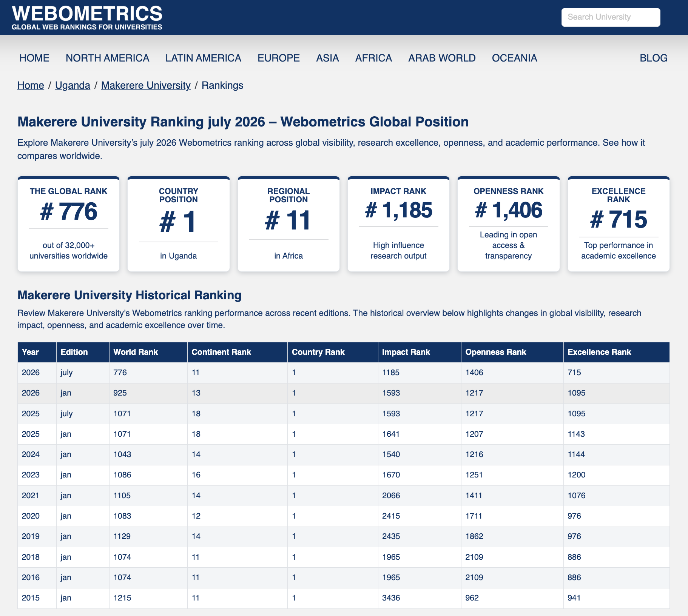
Task: Select world rank 1129 in 2019 row
Action: (148, 536)
